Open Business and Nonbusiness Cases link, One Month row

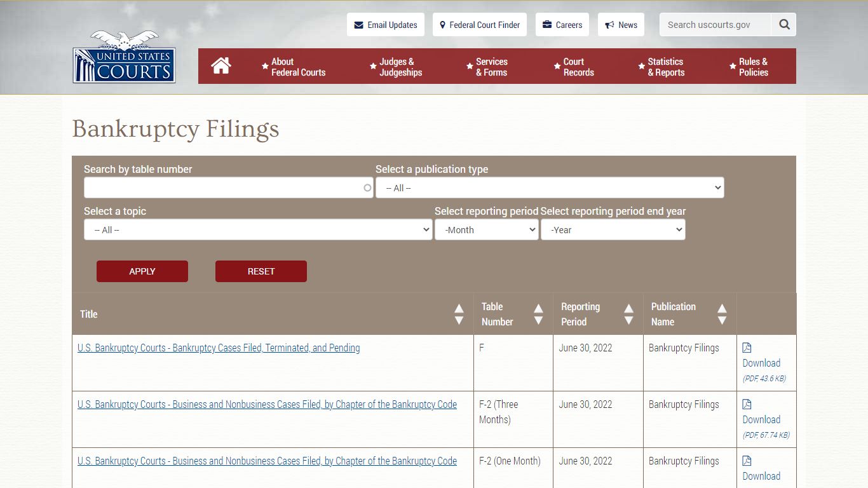267,461
